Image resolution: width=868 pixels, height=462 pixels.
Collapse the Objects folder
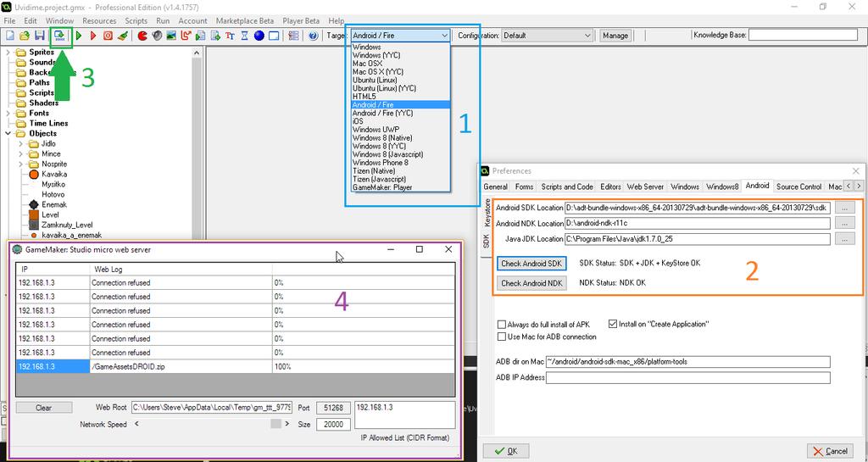pyautogui.click(x=8, y=133)
